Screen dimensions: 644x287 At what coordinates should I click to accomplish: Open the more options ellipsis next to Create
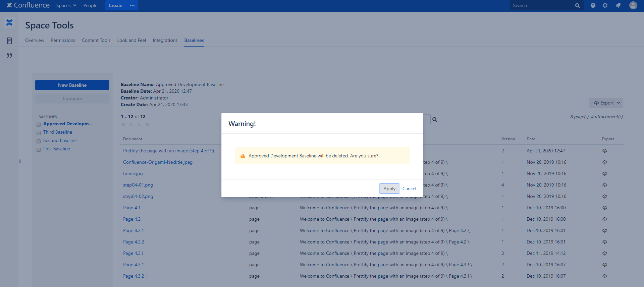click(132, 5)
